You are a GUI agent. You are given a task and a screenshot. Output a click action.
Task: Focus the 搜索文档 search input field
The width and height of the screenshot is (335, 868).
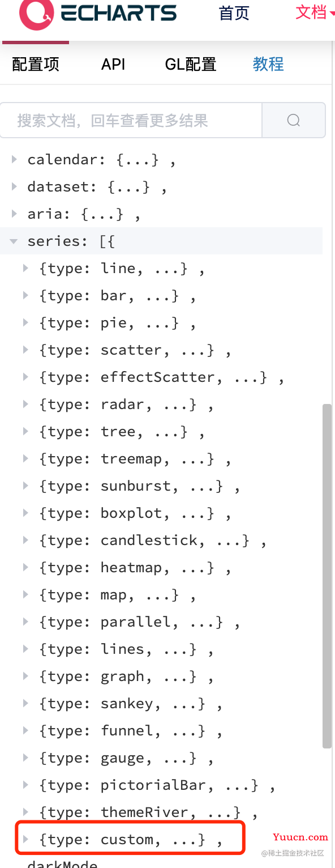tap(131, 120)
